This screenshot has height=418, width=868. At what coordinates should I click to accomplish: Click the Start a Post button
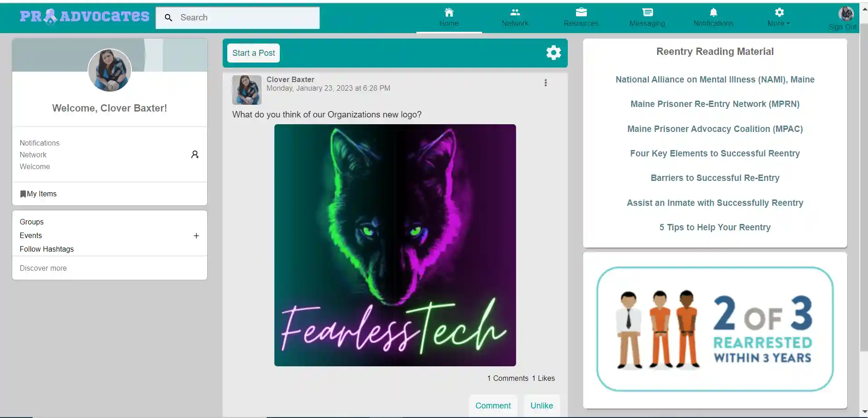pos(254,53)
